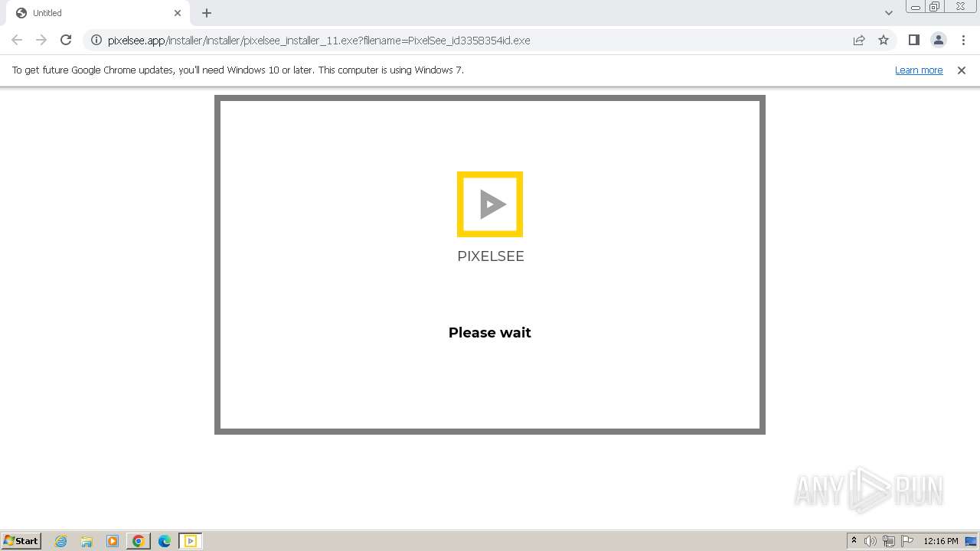Image resolution: width=980 pixels, height=551 pixels.
Task: Open Chrome three-dot menu
Action: point(963,40)
